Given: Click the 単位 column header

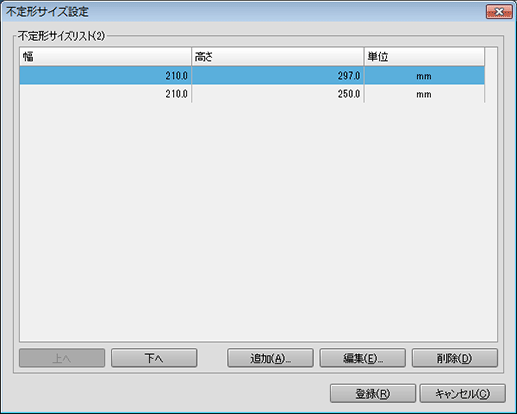Looking at the screenshot, I should pyautogui.click(x=424, y=56).
